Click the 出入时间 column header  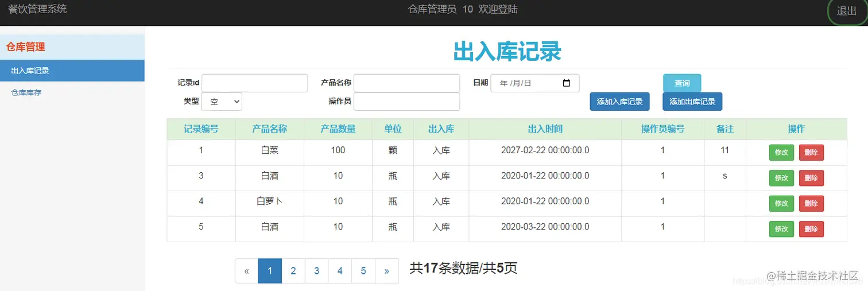[x=545, y=129]
